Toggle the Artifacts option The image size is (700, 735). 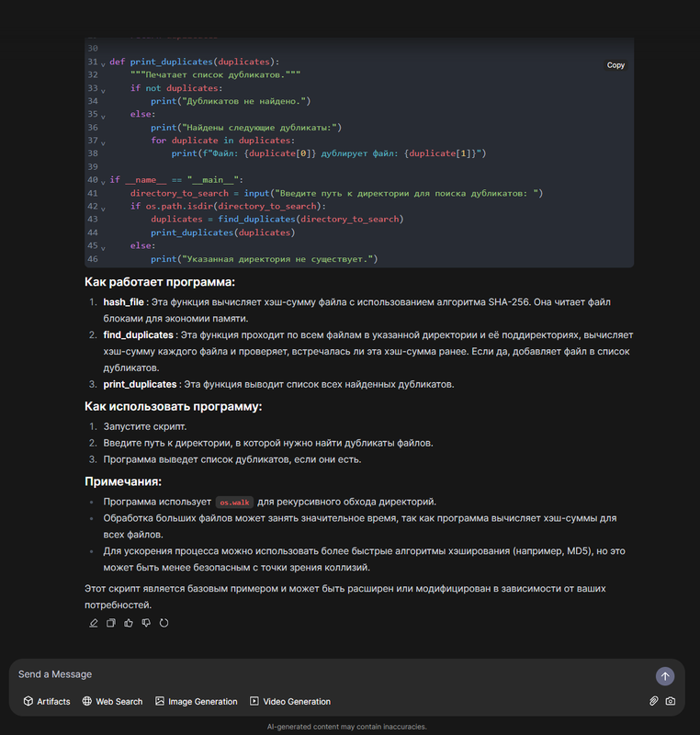click(47, 701)
